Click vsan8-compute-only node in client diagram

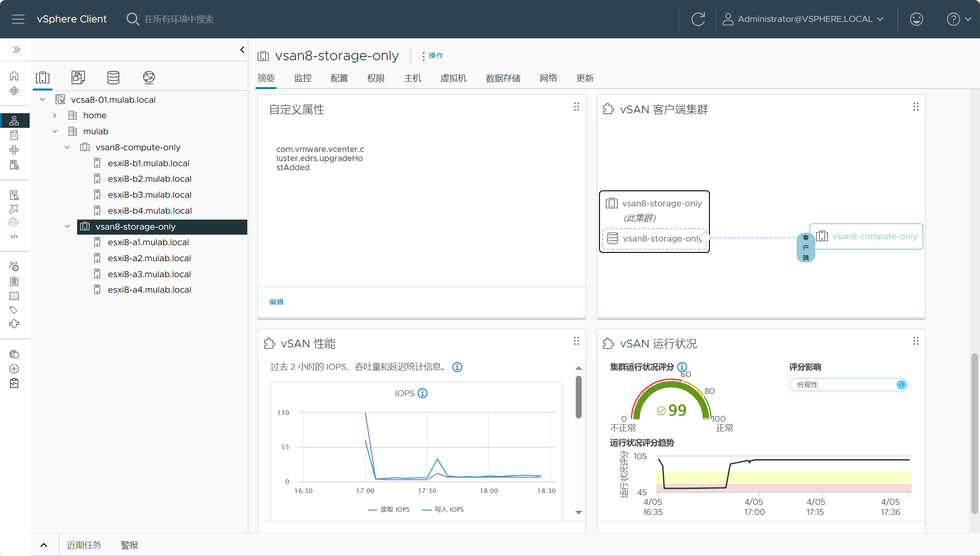[x=866, y=236]
